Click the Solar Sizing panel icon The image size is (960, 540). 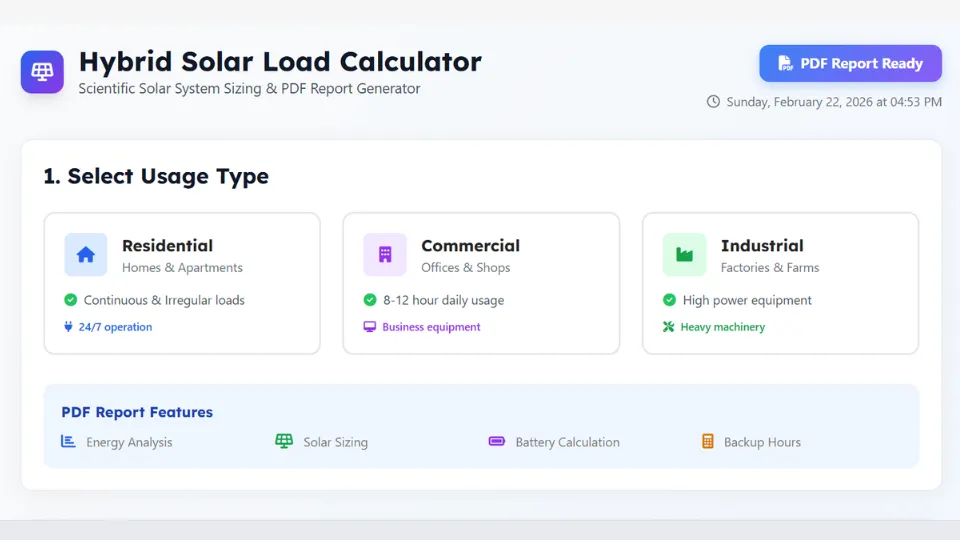[x=284, y=441]
